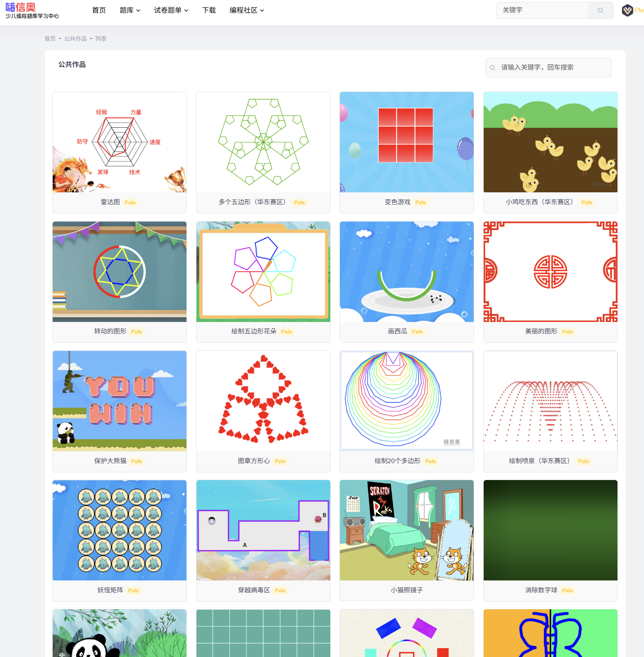Click the 小猫照镜子 title text
644x657 pixels.
[407, 590]
